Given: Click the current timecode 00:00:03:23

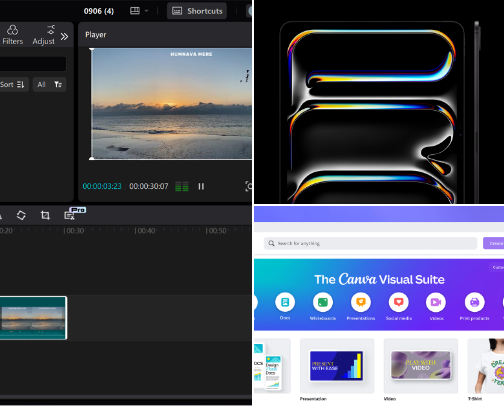Looking at the screenshot, I should click(x=102, y=186).
